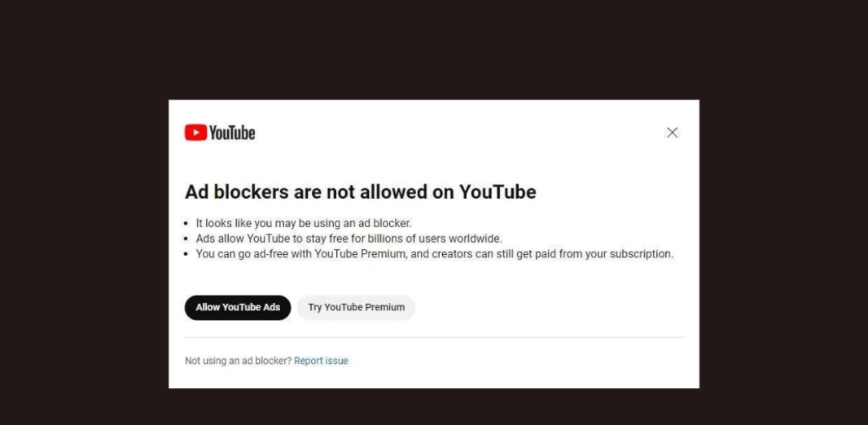This screenshot has width=868, height=425.
Task: Allow YouTube Ads with the black button
Action: click(238, 307)
